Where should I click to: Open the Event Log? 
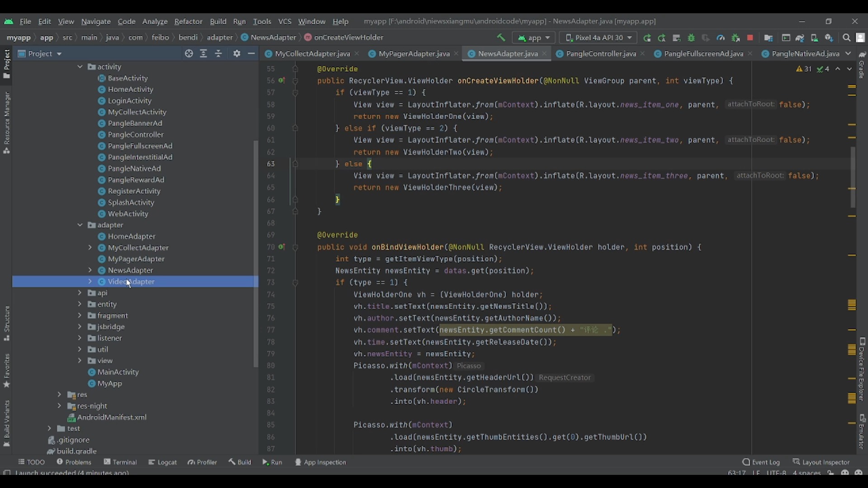coord(761,462)
